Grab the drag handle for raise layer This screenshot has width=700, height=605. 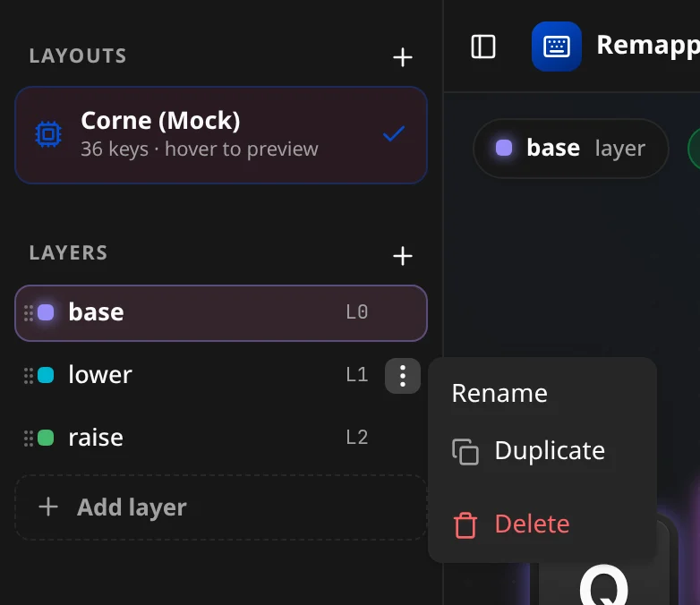(28, 438)
